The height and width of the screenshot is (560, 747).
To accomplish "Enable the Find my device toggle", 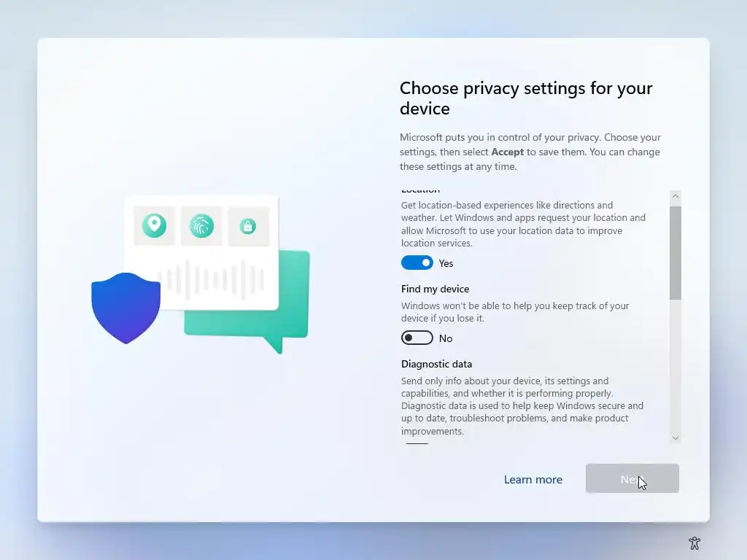I will tap(417, 338).
